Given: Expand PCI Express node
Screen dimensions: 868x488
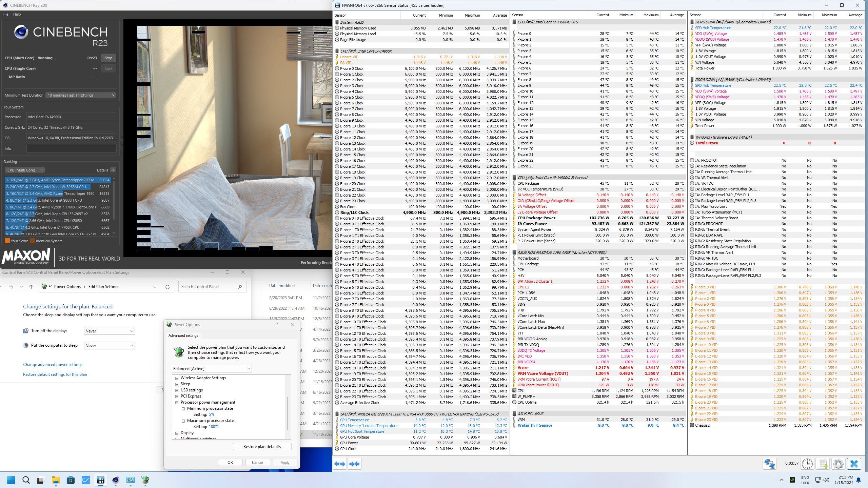Looking at the screenshot, I should pos(177,396).
